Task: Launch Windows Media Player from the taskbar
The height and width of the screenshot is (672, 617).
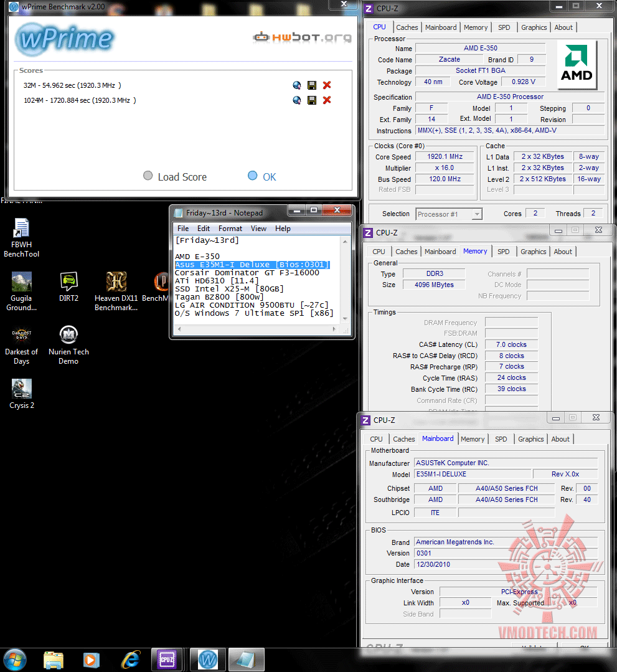Action: click(x=91, y=660)
